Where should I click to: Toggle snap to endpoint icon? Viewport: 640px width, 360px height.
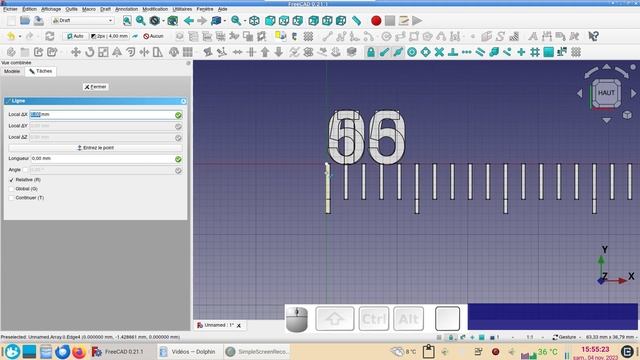point(384,52)
